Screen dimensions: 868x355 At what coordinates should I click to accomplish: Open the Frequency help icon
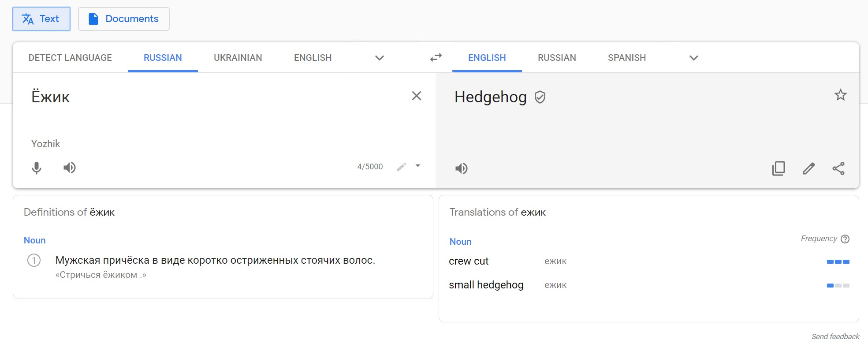pos(845,239)
